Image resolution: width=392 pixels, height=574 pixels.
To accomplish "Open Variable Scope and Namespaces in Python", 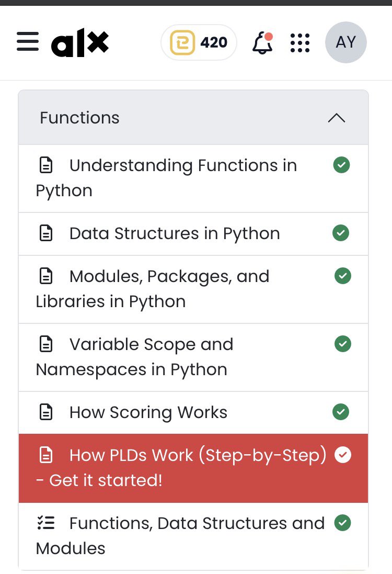I will pyautogui.click(x=193, y=357).
